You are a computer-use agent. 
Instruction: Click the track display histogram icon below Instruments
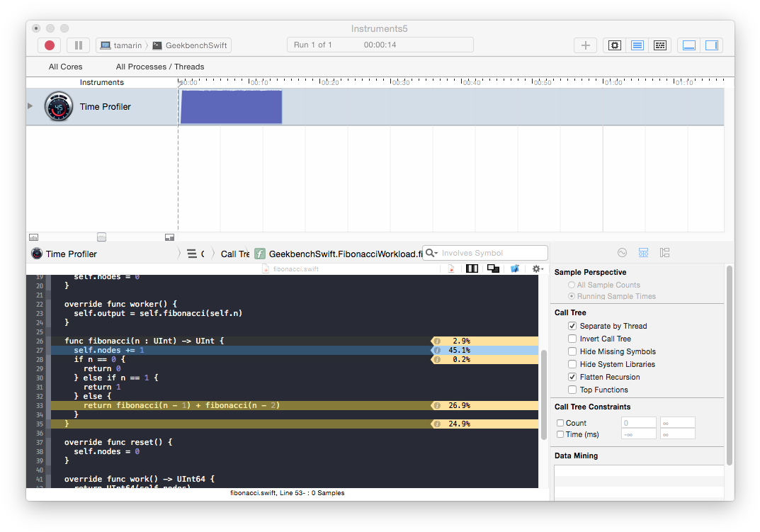pos(33,237)
